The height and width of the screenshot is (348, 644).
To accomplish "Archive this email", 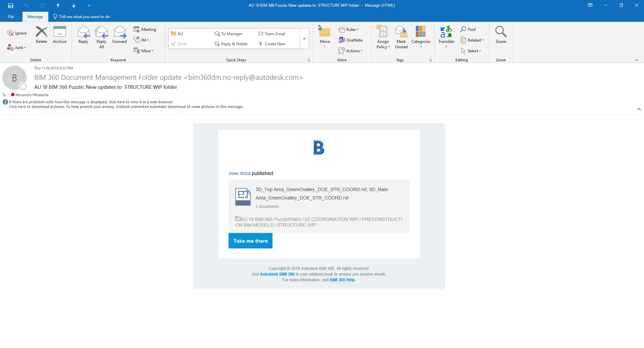I will point(60,35).
